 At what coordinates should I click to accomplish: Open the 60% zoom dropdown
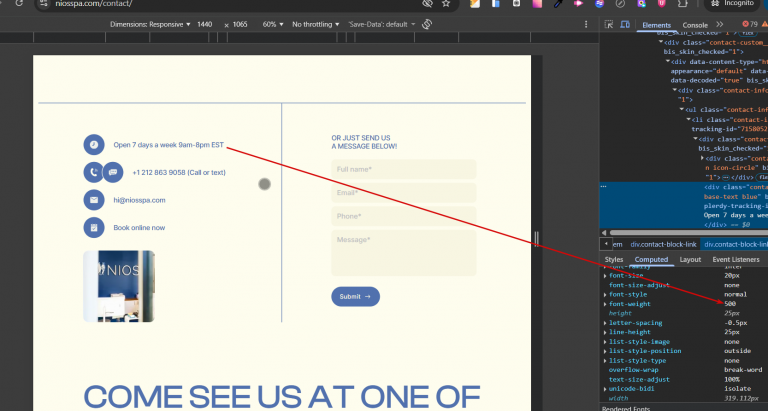[273, 24]
